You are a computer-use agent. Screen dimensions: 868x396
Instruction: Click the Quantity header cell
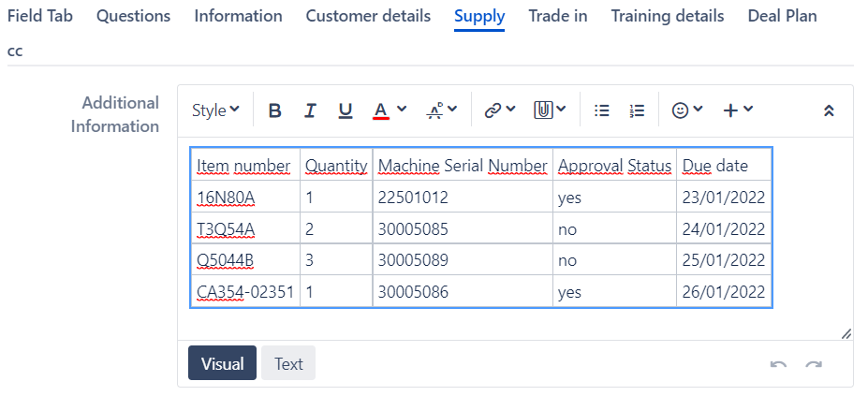(x=336, y=165)
